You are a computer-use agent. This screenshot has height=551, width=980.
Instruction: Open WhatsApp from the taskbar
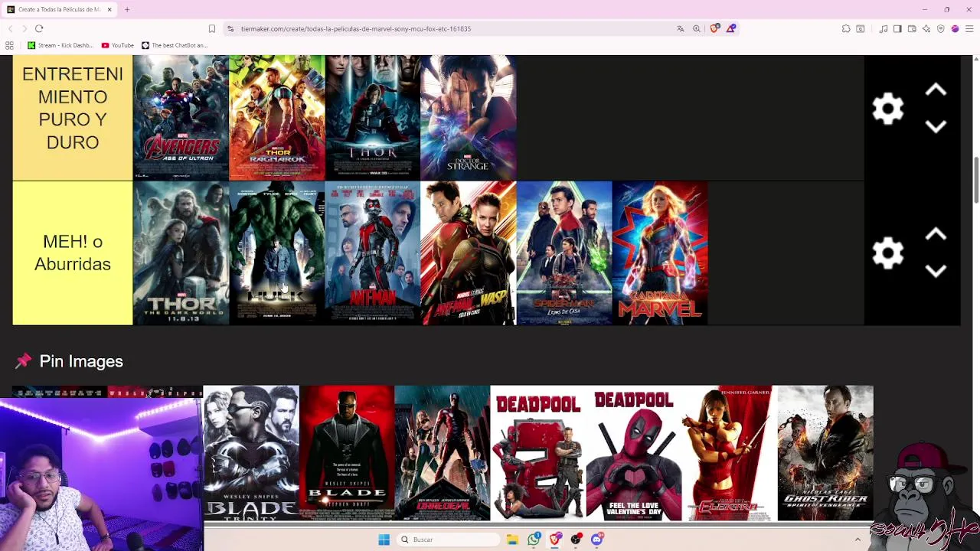tap(534, 540)
